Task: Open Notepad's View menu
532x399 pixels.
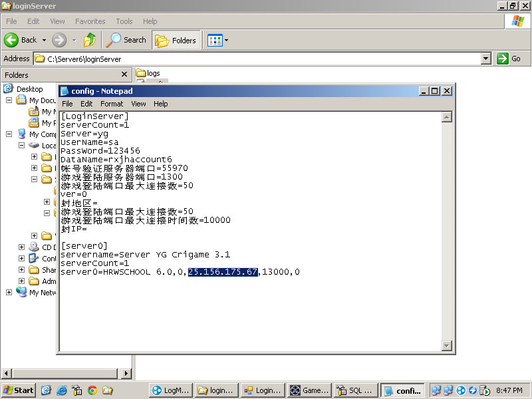Action: pos(138,104)
